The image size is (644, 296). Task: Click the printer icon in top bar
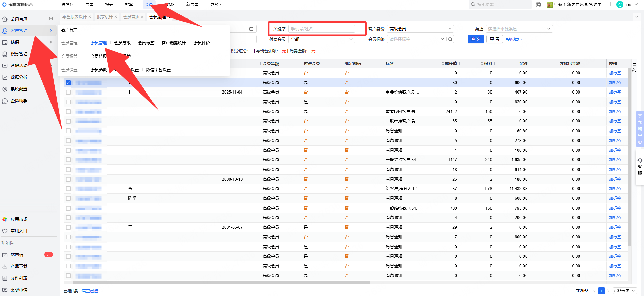pos(538,5)
